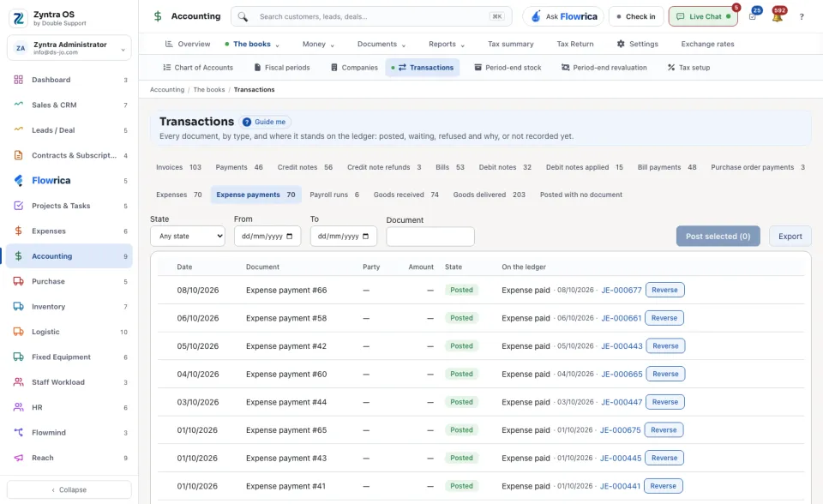The height and width of the screenshot is (504, 823).
Task: Click Ask Flowrica button
Action: (x=563, y=17)
